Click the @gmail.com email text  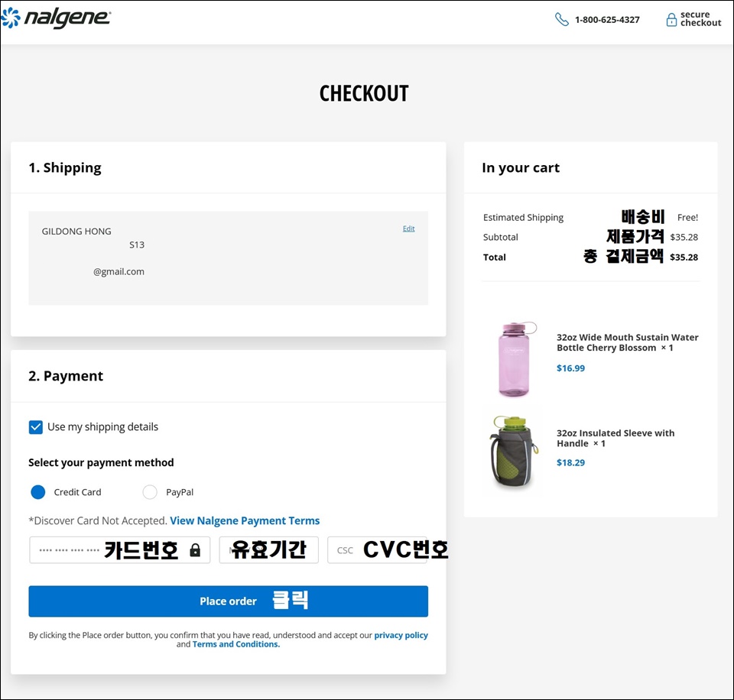119,272
